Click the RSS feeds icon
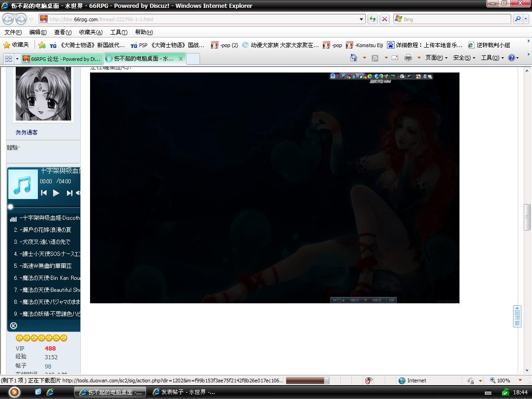532x399 pixels. click(375, 58)
